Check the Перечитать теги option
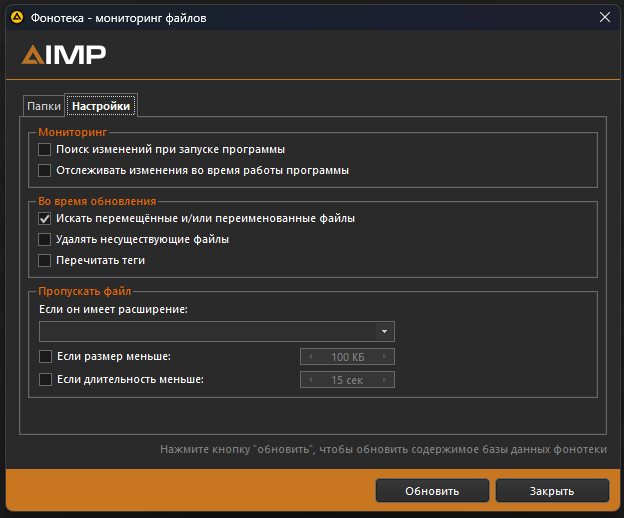 pyautogui.click(x=44, y=260)
